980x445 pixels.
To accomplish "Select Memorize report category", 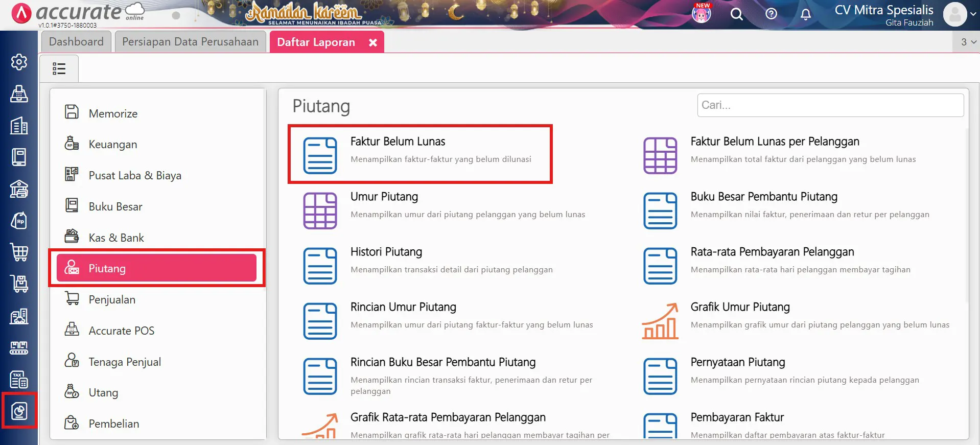I will (157, 113).
